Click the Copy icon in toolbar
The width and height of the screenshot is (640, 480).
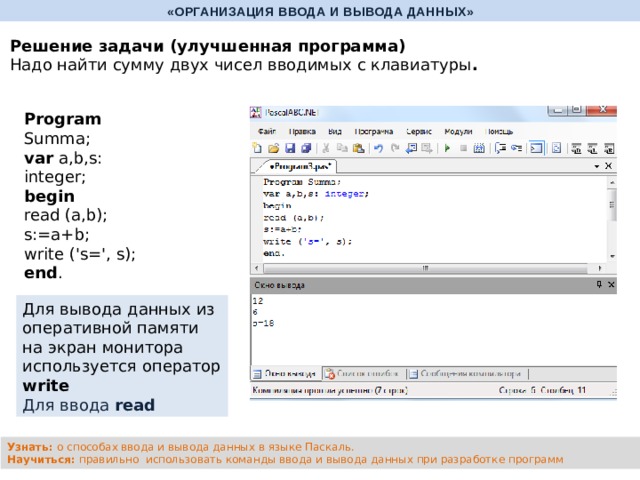[342, 148]
